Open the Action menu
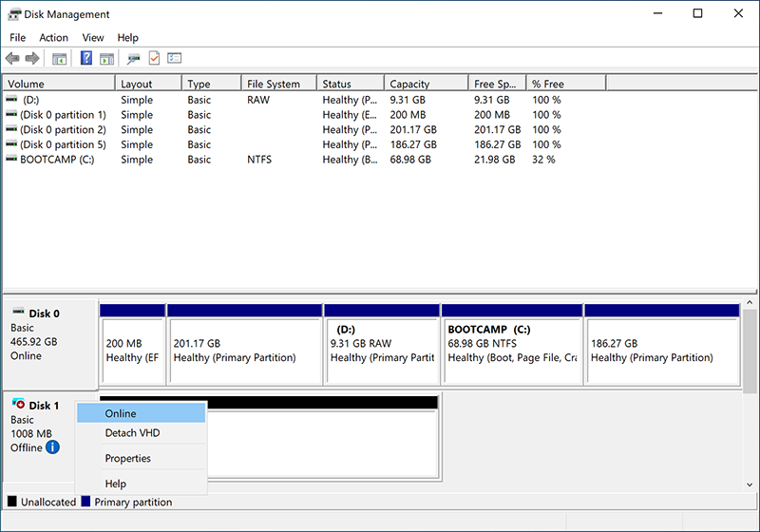Screen dimensions: 760x532 [53, 38]
